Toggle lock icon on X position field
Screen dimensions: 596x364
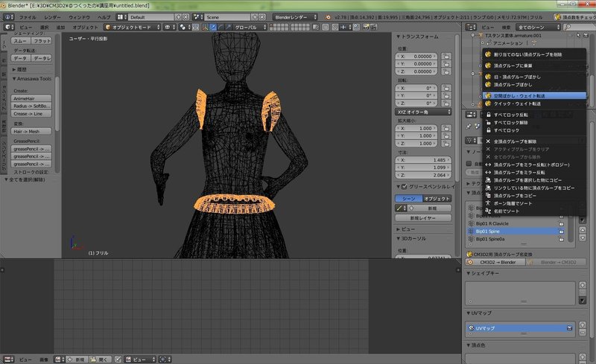click(x=446, y=56)
